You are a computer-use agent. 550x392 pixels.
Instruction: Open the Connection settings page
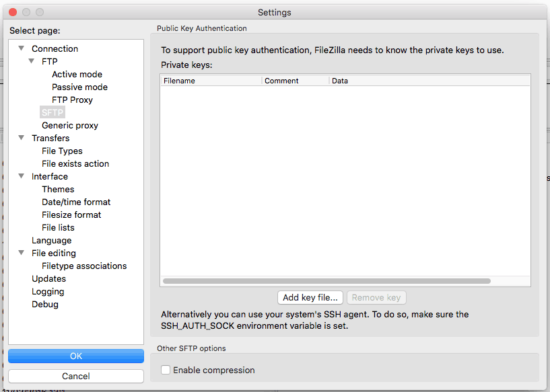point(55,48)
